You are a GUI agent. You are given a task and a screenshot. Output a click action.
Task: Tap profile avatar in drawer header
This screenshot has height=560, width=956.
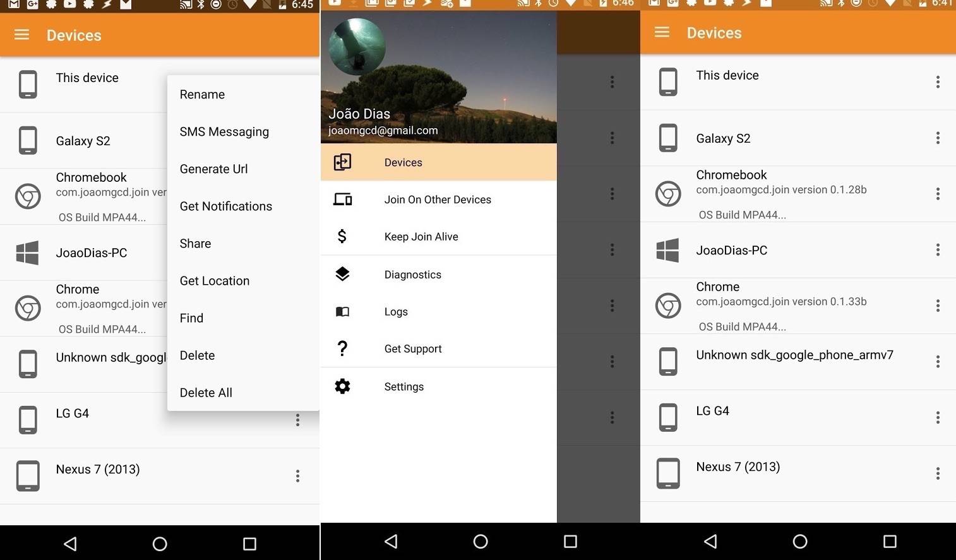point(357,47)
